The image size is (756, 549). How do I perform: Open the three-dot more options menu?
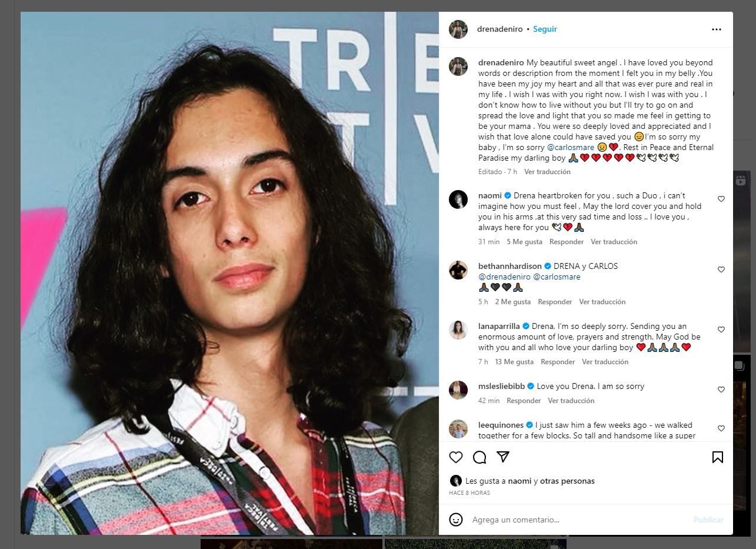pos(716,29)
